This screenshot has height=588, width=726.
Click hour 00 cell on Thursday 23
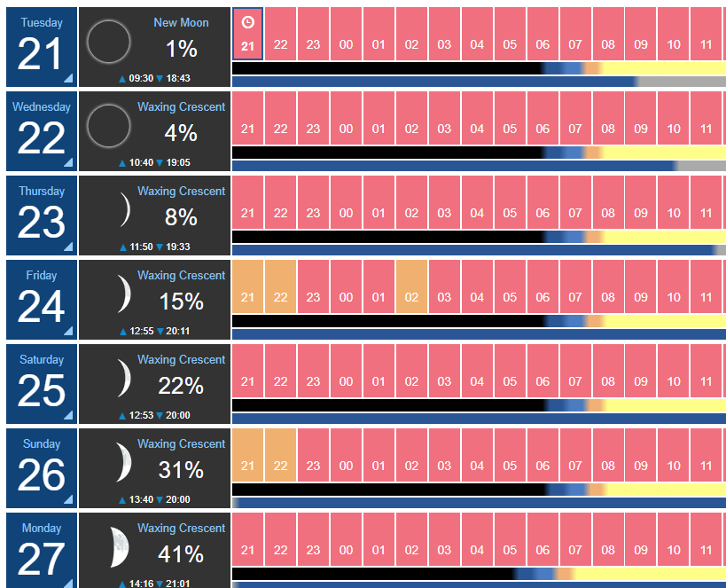click(346, 202)
